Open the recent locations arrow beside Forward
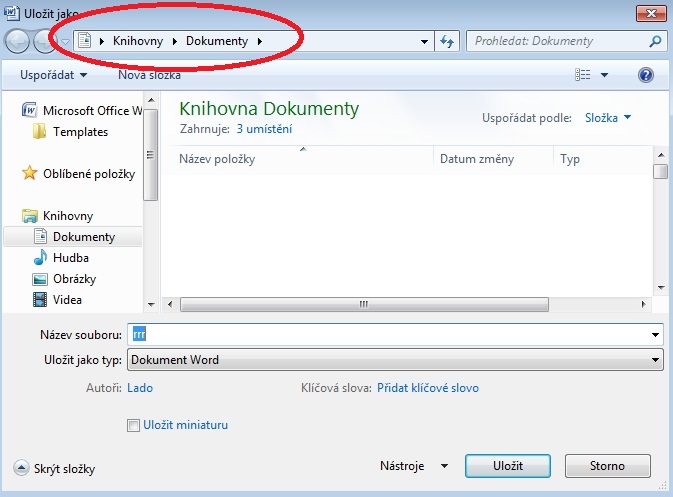Image resolution: width=673 pixels, height=497 pixels. coord(65,42)
